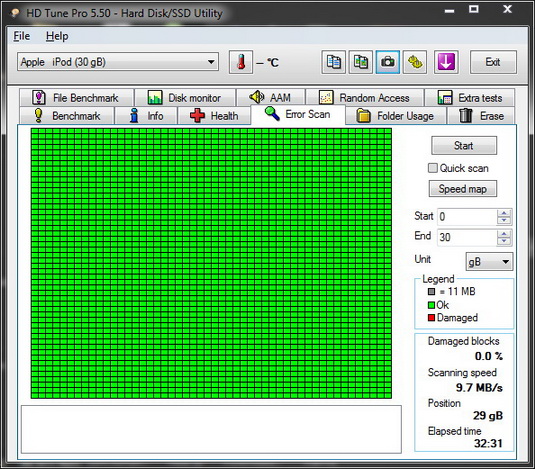535x469 pixels.
Task: Open the AAM tab
Action: (271, 98)
